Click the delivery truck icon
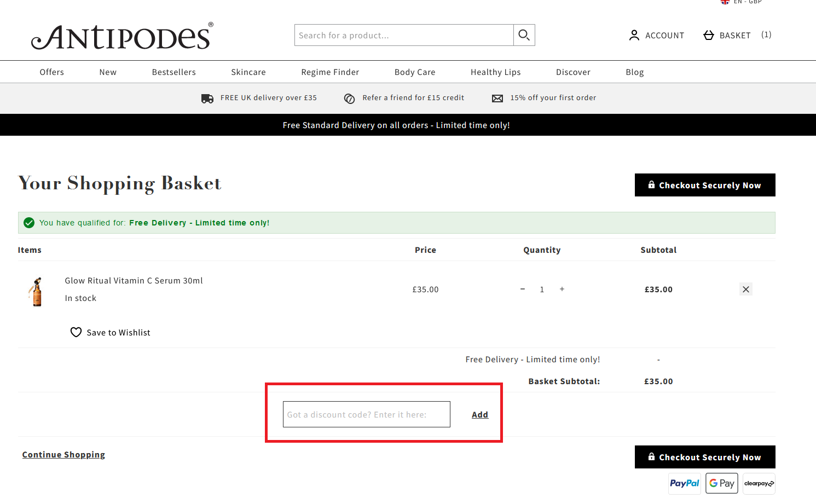Image resolution: width=816 pixels, height=504 pixels. (207, 99)
